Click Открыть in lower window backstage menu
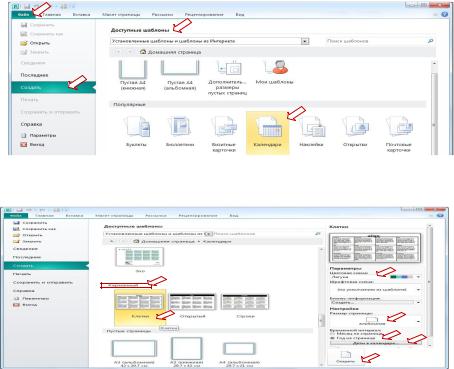 pos(28,235)
